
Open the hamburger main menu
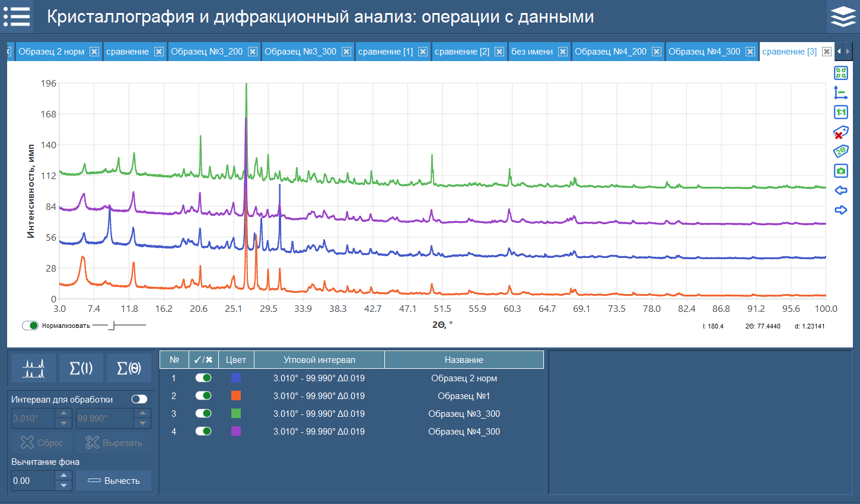click(17, 17)
